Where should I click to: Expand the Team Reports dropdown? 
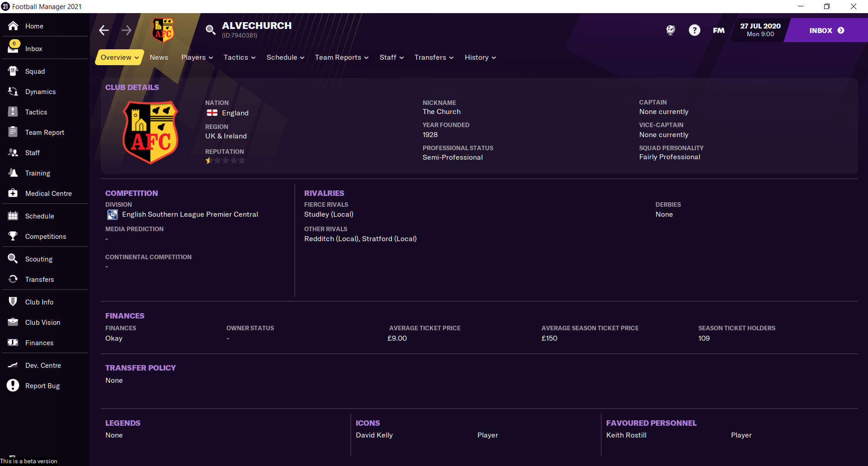coord(342,57)
